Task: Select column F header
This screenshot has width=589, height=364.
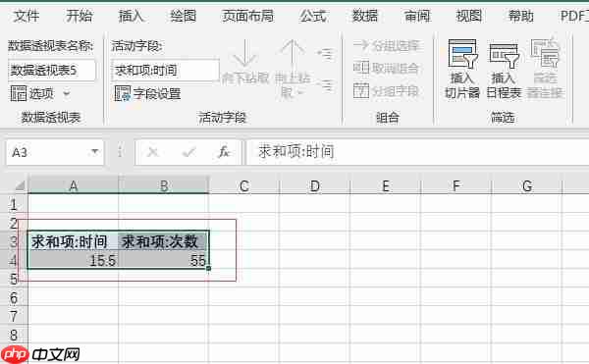Action: pyautogui.click(x=456, y=185)
